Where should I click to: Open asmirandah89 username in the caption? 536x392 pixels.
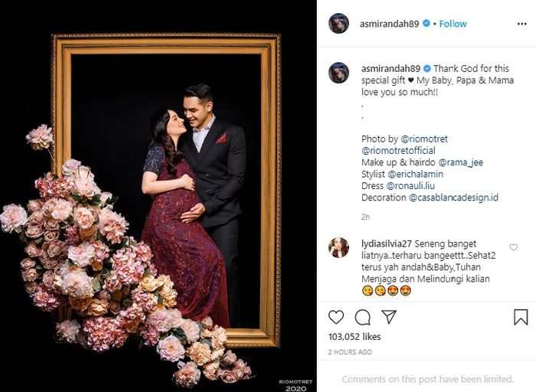point(391,68)
